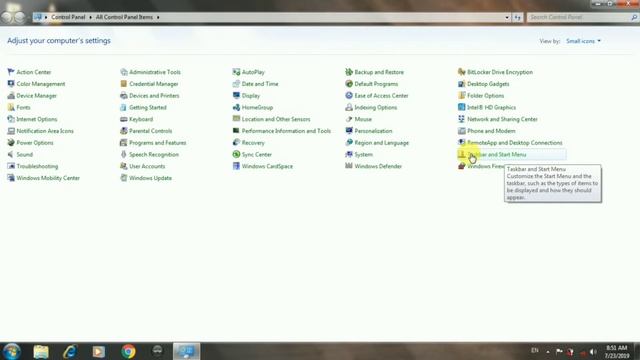The height and width of the screenshot is (360, 640).
Task: Click Devices and Printers icon
Action: (x=124, y=96)
